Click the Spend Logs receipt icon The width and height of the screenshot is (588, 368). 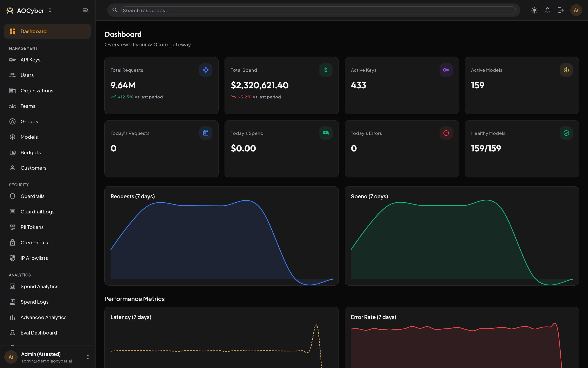[12, 302]
